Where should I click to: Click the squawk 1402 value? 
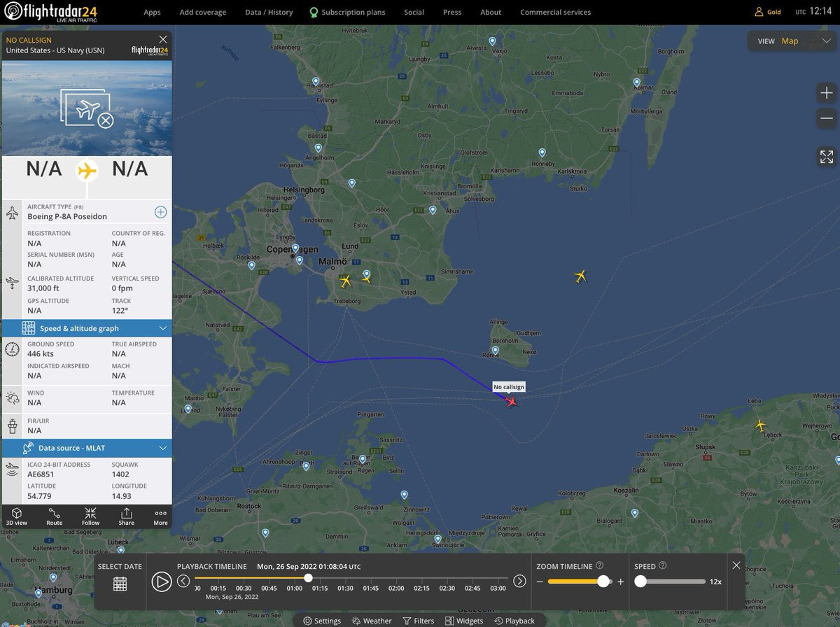pyautogui.click(x=120, y=474)
